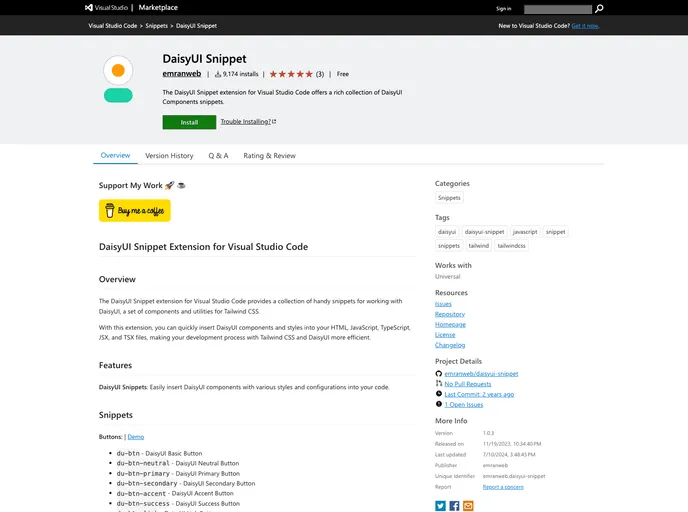Viewport: 688px width, 512px height.
Task: Select the daisyui-snippet tag
Action: tap(484, 232)
